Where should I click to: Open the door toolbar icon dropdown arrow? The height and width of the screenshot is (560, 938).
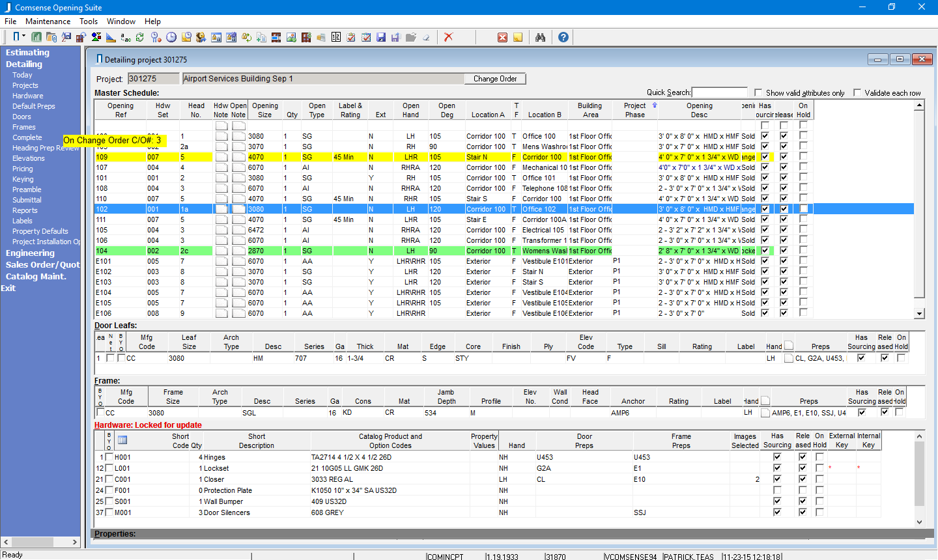[x=24, y=36]
